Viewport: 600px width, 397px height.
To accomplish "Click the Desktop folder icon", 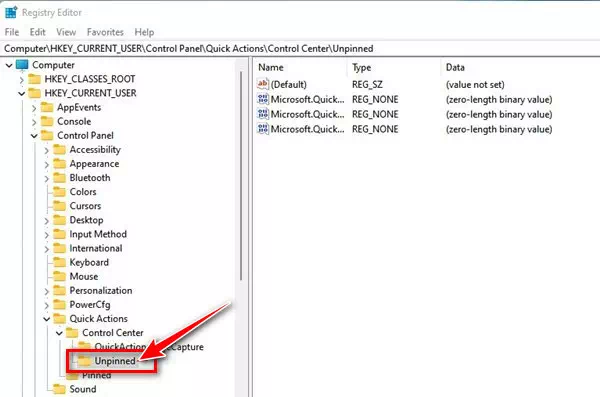I will [59, 220].
